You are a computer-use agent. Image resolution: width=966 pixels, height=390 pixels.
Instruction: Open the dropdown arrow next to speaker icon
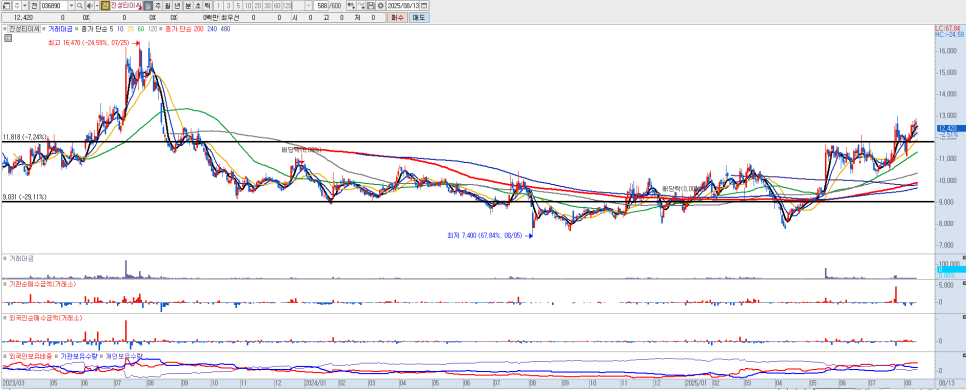[97, 5]
